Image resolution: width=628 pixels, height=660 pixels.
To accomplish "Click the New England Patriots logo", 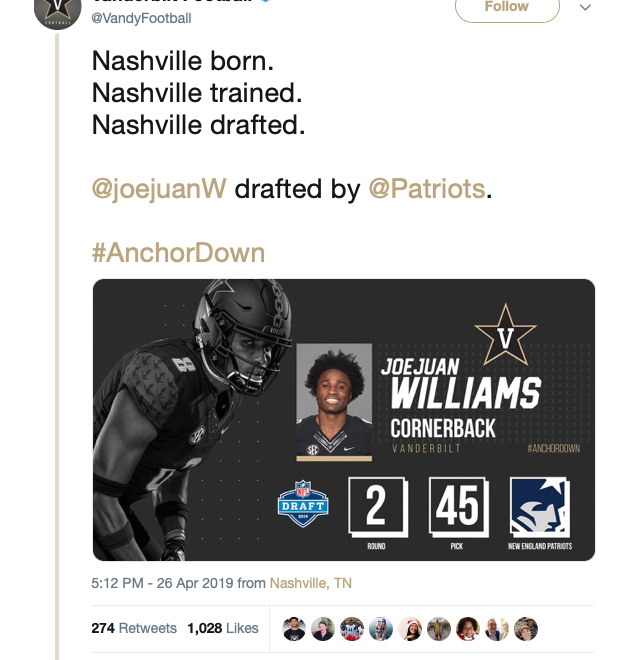I will click(540, 507).
